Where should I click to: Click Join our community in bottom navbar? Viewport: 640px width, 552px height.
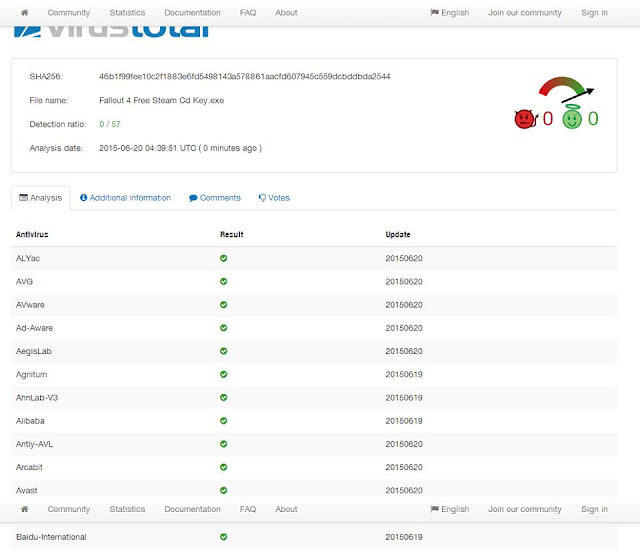point(525,509)
